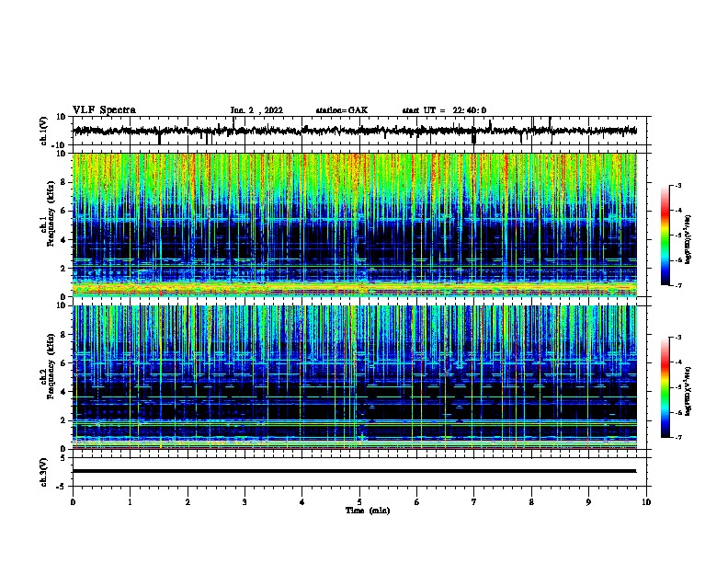Click the "-3" label on ch.2 colorbar

tap(678, 338)
